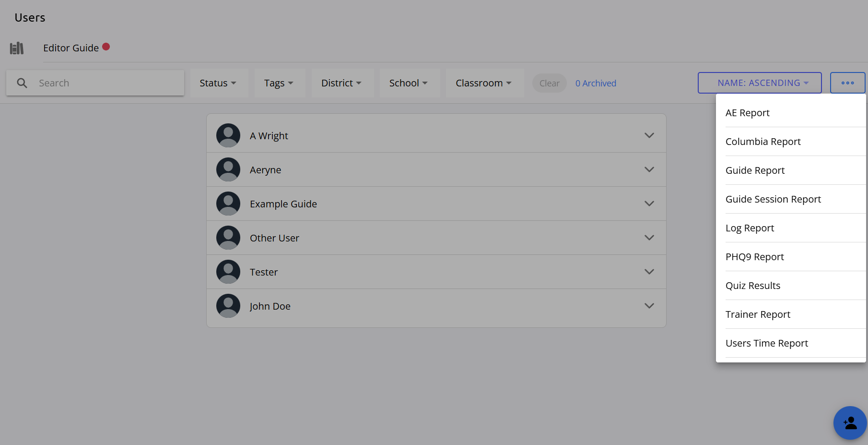
Task: Click the John Doe avatar icon
Action: click(x=228, y=306)
